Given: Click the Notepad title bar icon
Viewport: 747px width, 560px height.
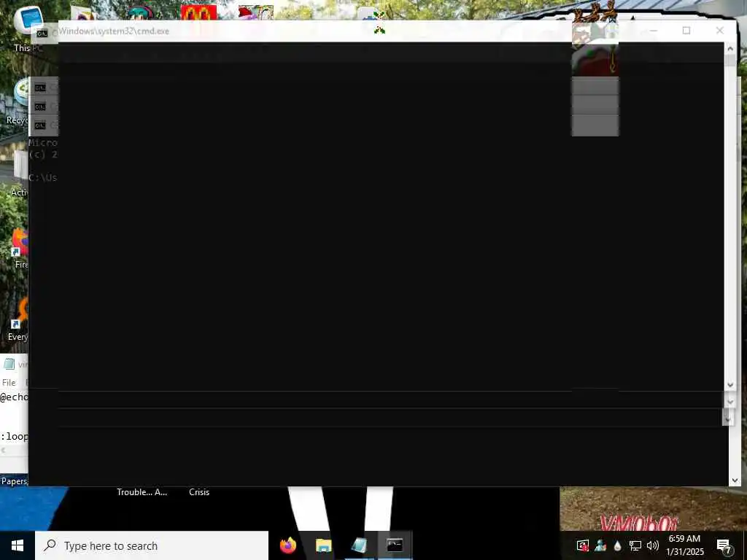Looking at the screenshot, I should click(x=9, y=365).
